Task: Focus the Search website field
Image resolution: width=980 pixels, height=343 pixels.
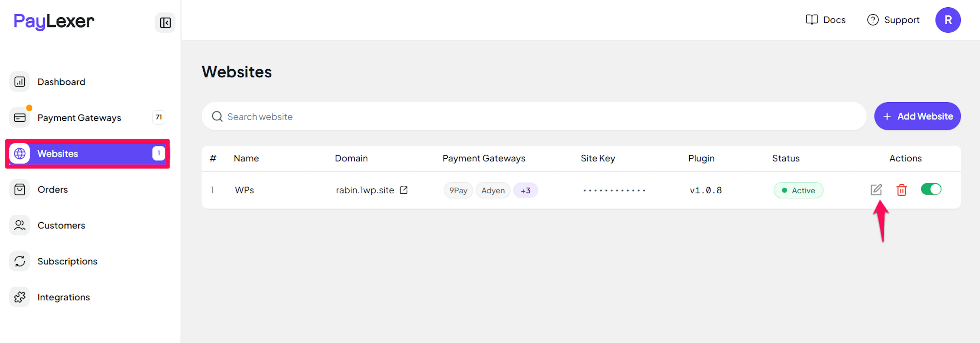Action: click(x=534, y=116)
